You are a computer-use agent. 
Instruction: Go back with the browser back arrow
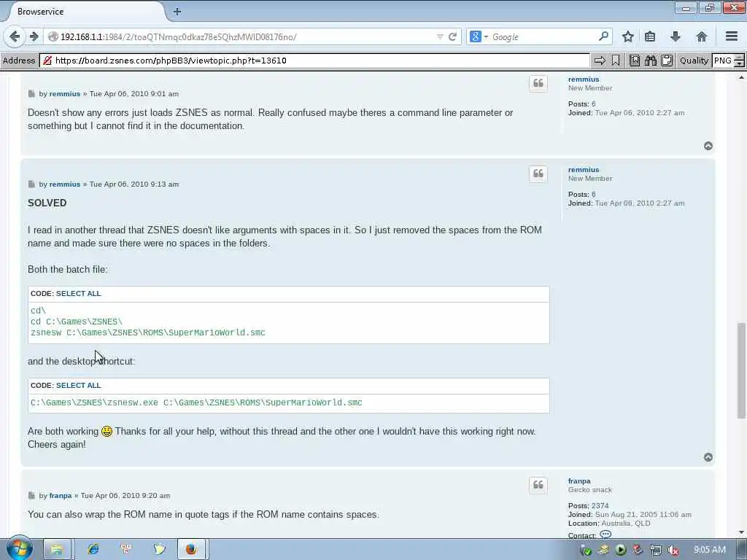pos(15,36)
